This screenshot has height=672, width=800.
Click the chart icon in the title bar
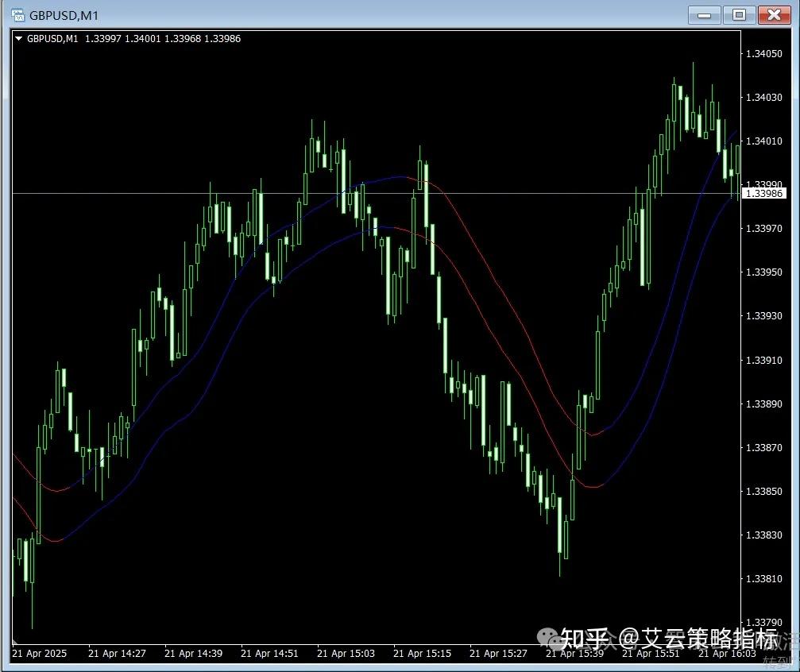click(17, 14)
